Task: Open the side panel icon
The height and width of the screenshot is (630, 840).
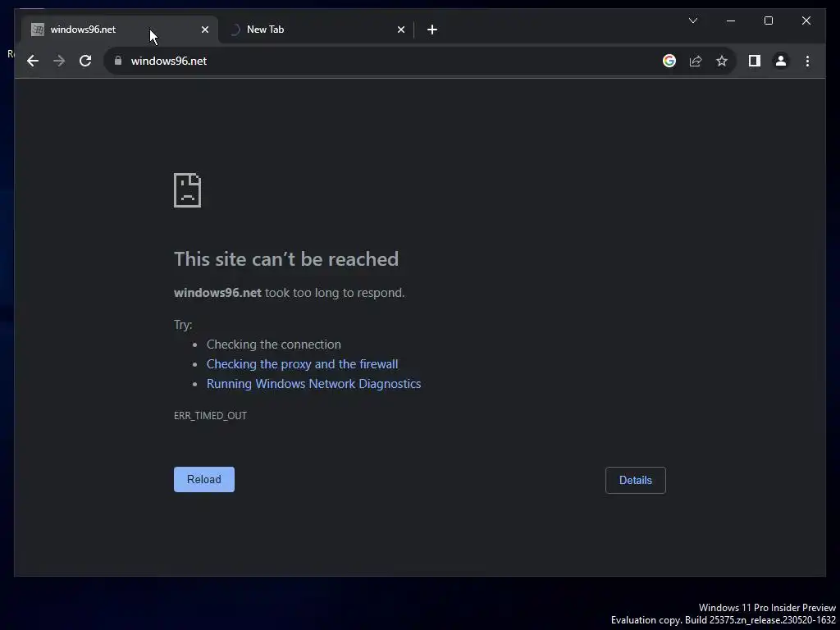Action: tap(755, 61)
